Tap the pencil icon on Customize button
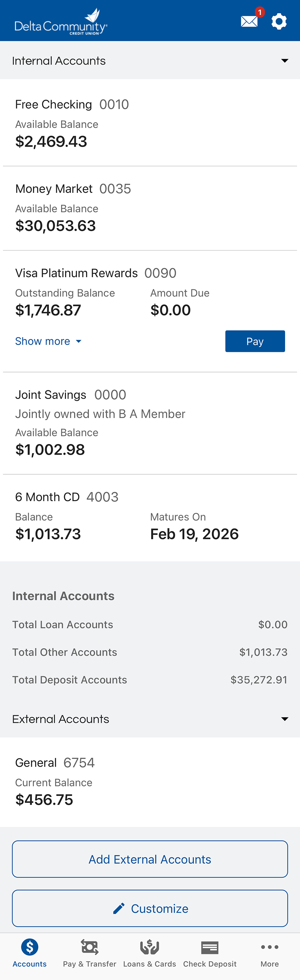 119,908
